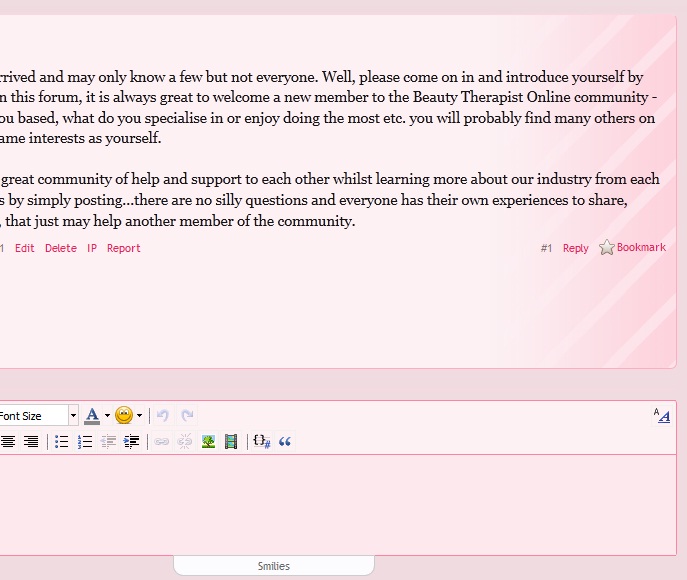Center align the text
The height and width of the screenshot is (580, 687).
point(7,442)
